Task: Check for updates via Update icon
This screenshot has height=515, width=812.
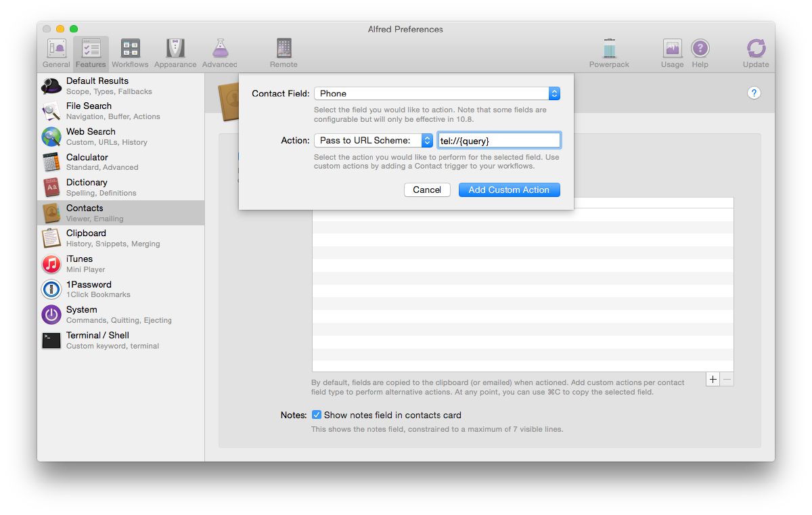Action: (x=756, y=53)
